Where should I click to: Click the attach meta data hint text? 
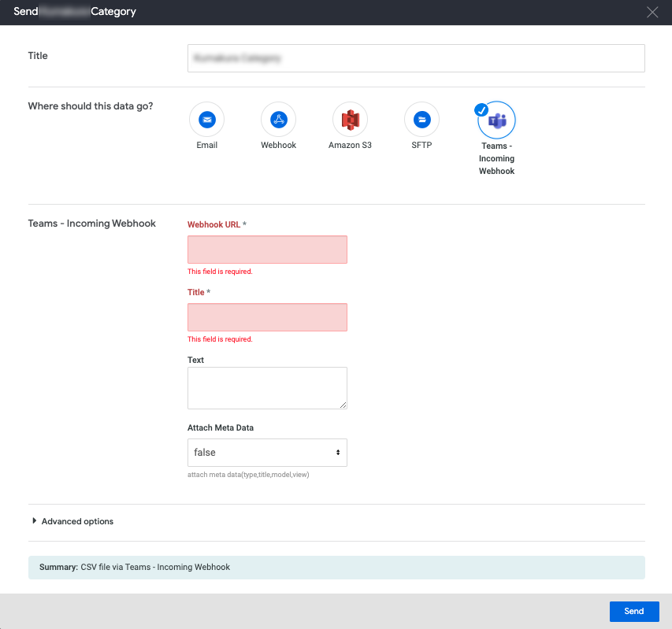248,475
